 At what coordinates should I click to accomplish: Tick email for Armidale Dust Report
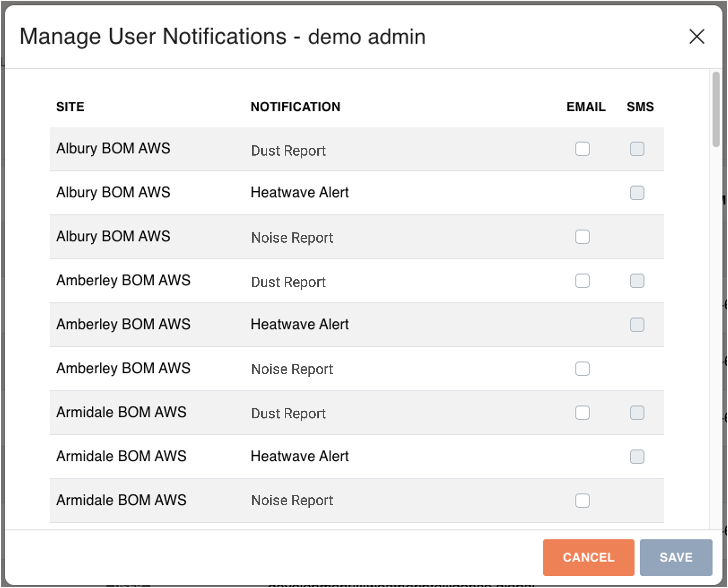(x=582, y=412)
